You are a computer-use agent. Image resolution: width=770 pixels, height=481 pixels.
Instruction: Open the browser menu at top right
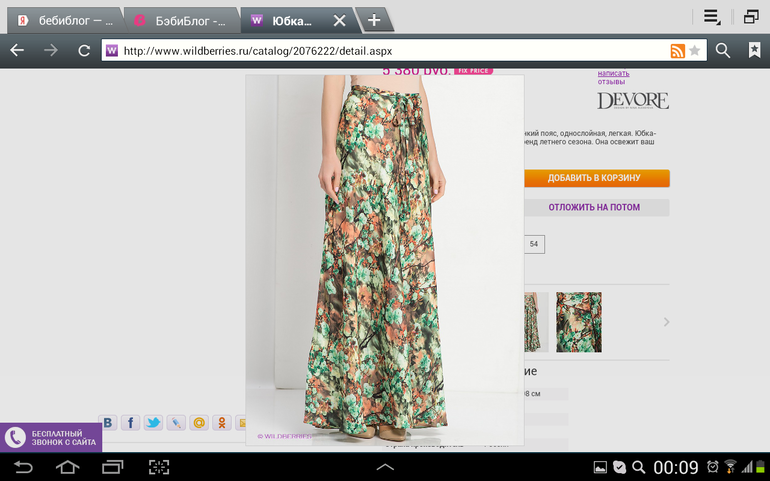click(x=711, y=17)
